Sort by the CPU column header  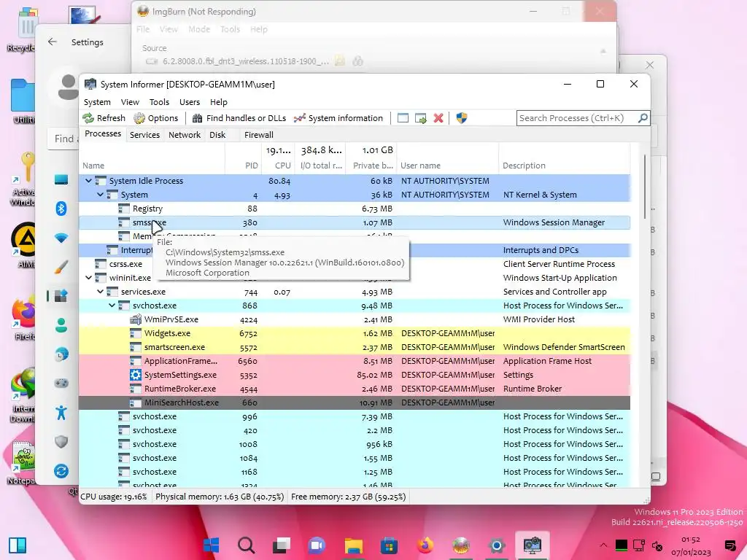click(278, 166)
